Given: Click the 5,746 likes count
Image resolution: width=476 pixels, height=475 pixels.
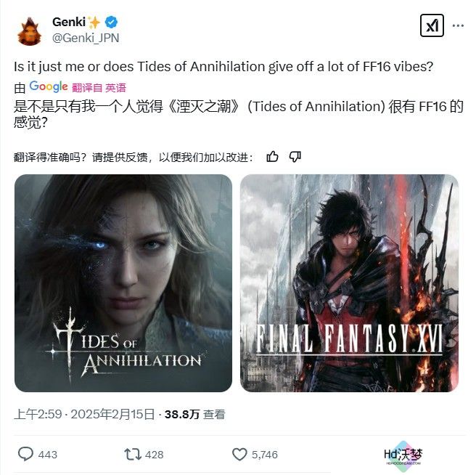Looking at the screenshot, I should coord(264,455).
